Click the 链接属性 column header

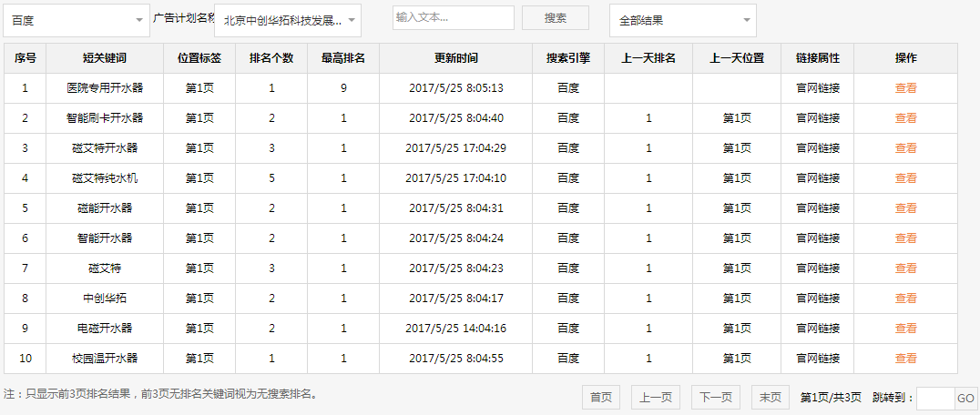click(x=818, y=58)
